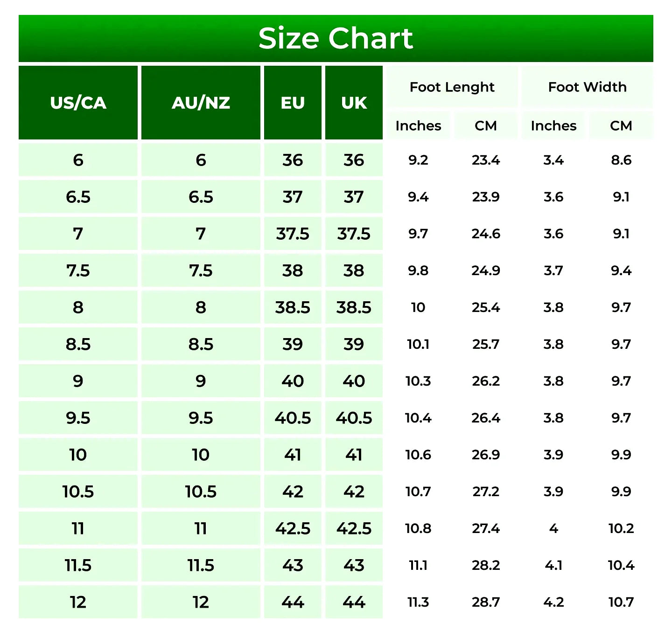Screen dimensions: 672x637
Task: Select the AU/NZ column header
Action: (x=201, y=103)
